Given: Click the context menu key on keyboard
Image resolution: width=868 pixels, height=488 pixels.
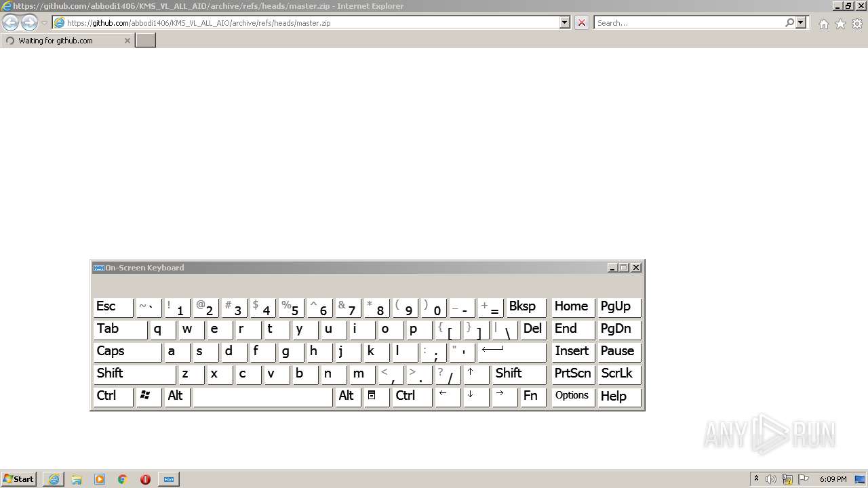Looking at the screenshot, I should coord(376,396).
